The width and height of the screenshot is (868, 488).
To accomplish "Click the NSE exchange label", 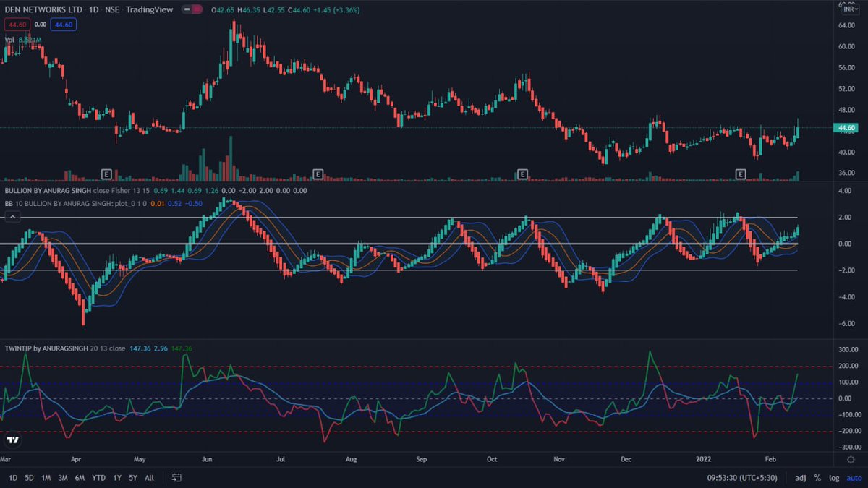I will pyautogui.click(x=114, y=10).
